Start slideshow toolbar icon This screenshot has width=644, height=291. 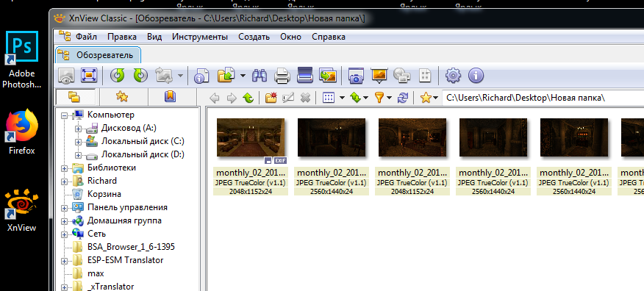(x=379, y=76)
